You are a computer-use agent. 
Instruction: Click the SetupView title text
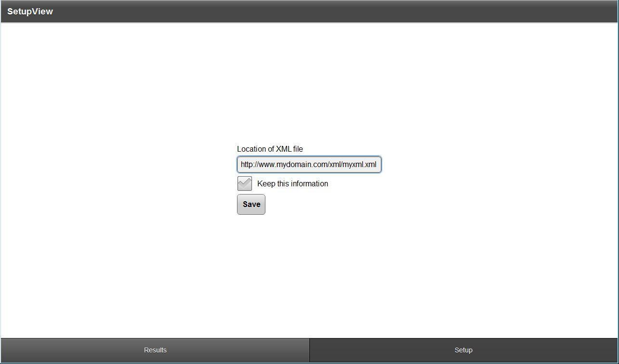(x=30, y=12)
